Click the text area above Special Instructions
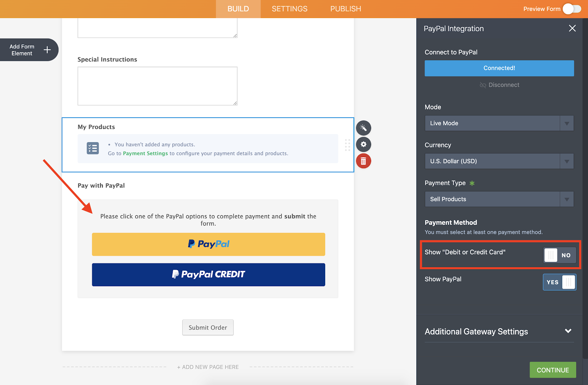The height and width of the screenshot is (385, 588). [x=157, y=28]
